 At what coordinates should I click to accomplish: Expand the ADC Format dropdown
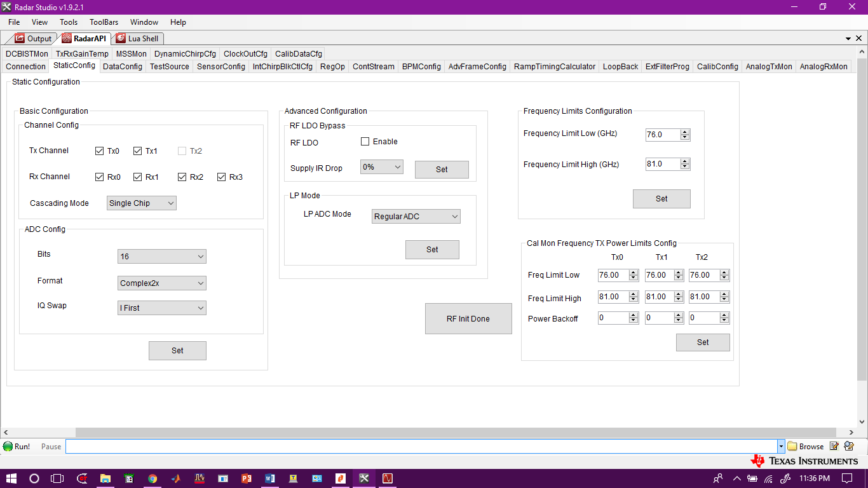[162, 283]
